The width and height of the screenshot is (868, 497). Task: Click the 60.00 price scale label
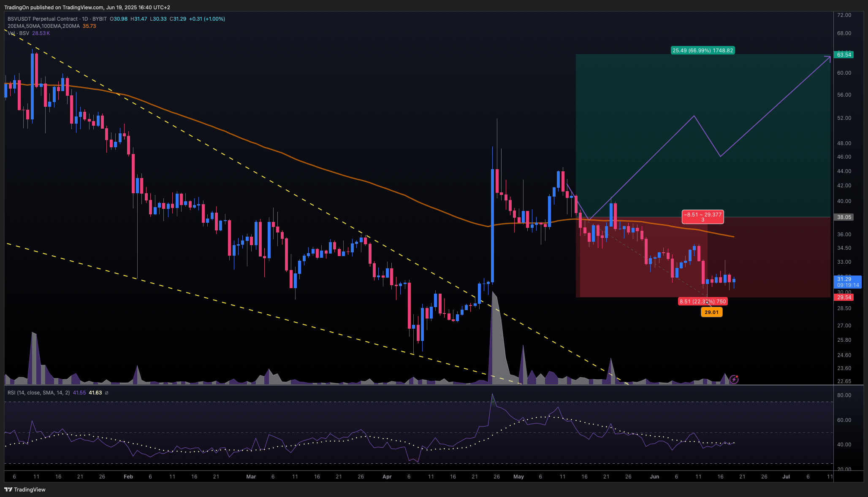[x=844, y=73]
